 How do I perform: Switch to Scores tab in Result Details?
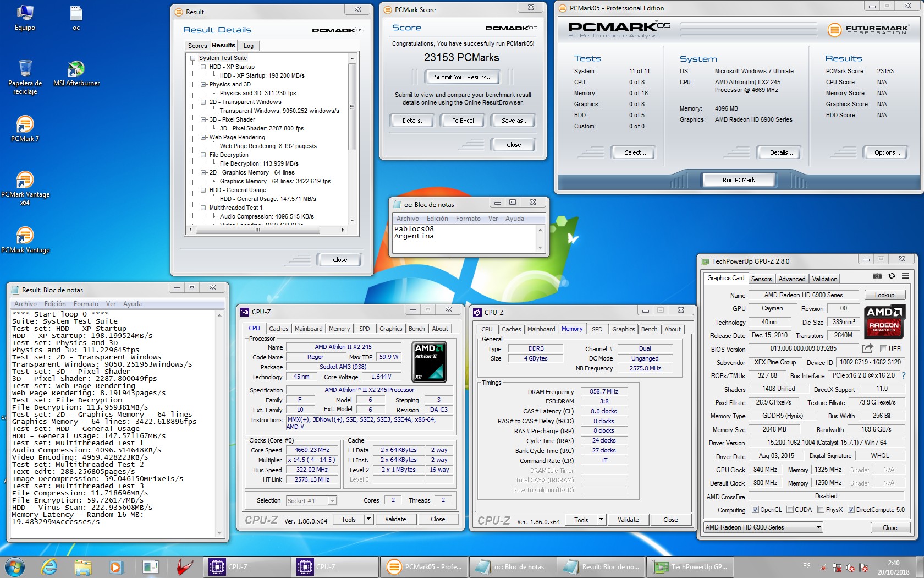click(x=197, y=46)
